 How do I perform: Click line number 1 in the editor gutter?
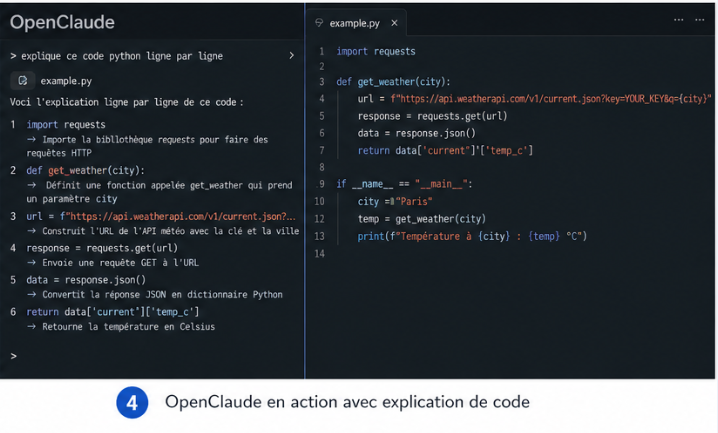[321, 51]
